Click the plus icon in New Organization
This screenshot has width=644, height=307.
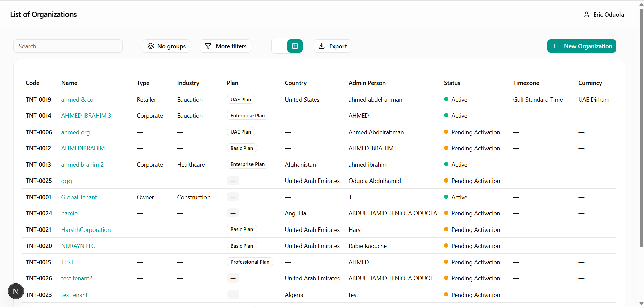point(555,46)
